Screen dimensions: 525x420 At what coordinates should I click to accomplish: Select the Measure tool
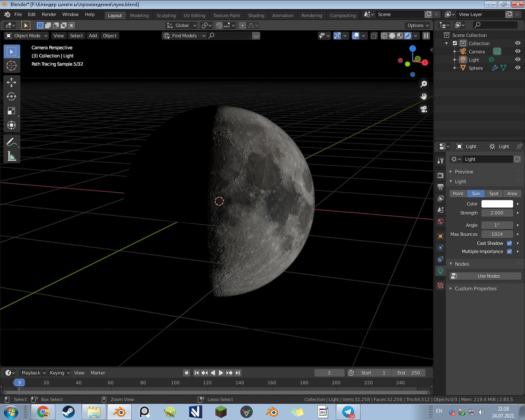point(11,157)
